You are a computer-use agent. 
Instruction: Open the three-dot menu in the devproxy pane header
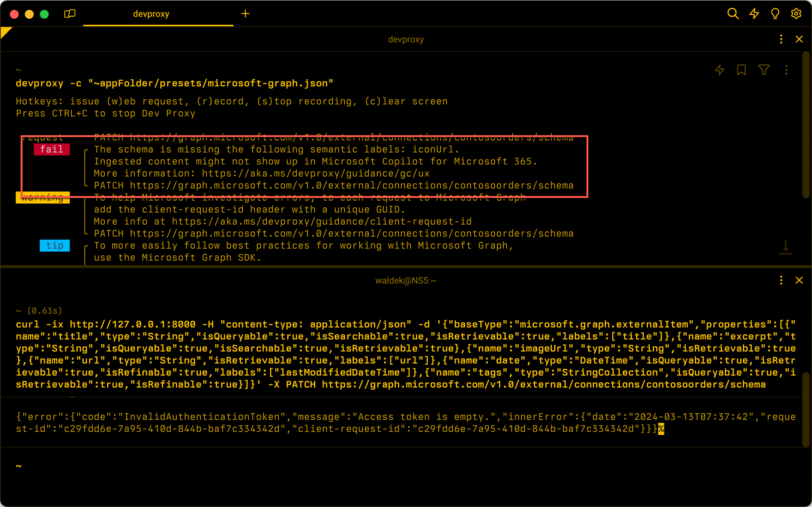[x=781, y=39]
